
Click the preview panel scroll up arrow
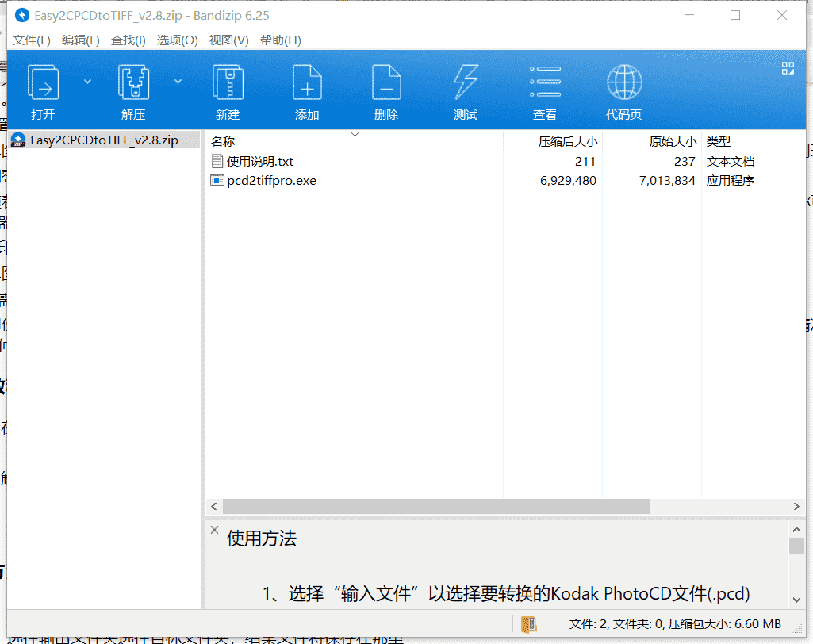(x=797, y=530)
